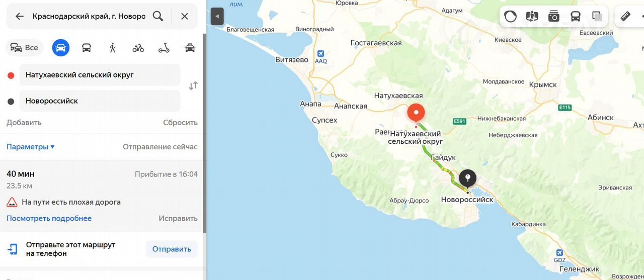Clear search with X icon

[x=185, y=16]
